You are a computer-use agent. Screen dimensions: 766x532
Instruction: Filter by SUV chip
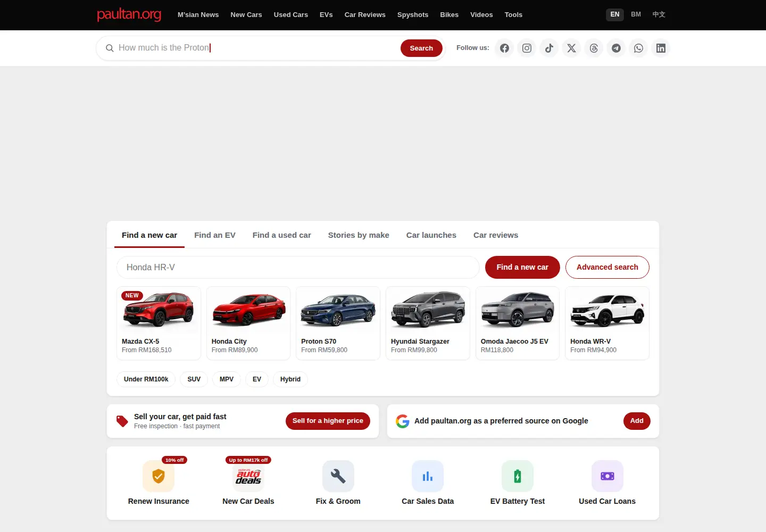click(x=194, y=379)
